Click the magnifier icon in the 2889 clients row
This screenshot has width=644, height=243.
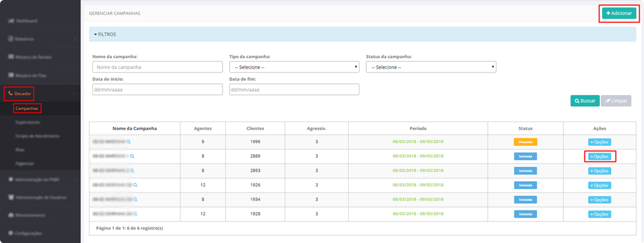pos(132,157)
